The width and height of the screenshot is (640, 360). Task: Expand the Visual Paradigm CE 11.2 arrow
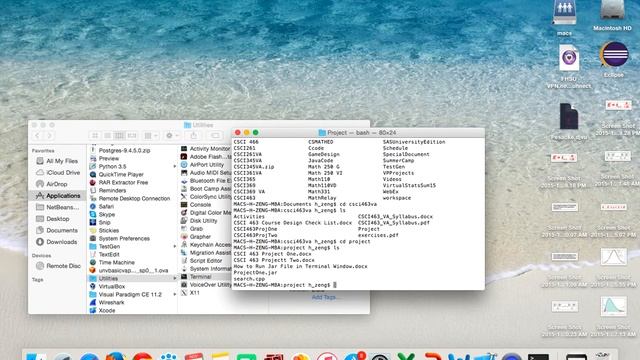click(x=175, y=294)
